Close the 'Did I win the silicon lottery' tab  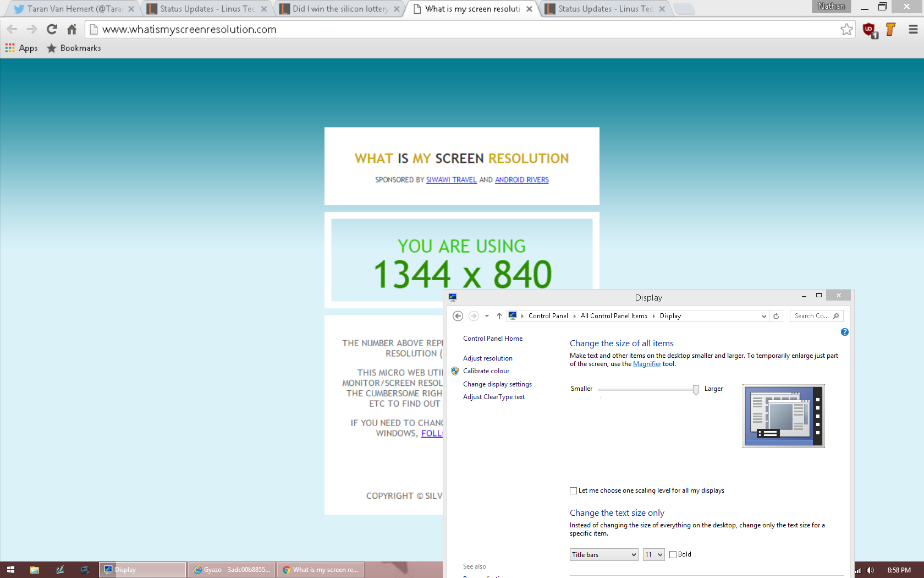[397, 9]
